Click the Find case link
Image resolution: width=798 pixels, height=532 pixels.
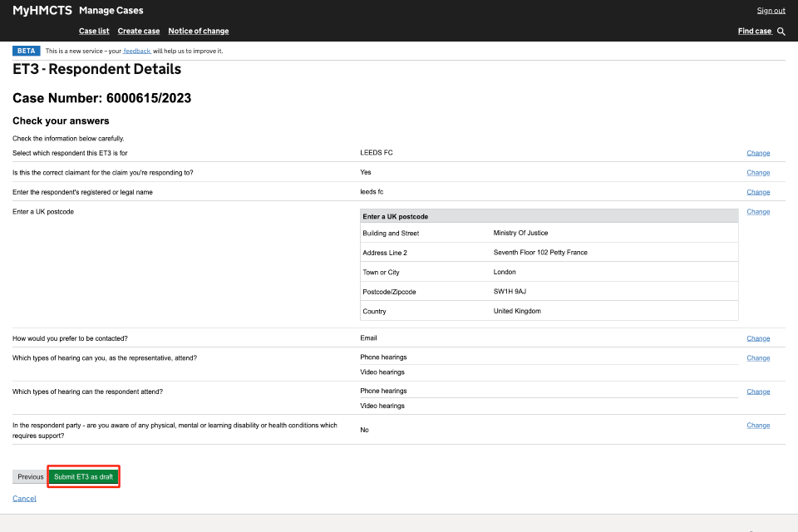pyautogui.click(x=755, y=32)
